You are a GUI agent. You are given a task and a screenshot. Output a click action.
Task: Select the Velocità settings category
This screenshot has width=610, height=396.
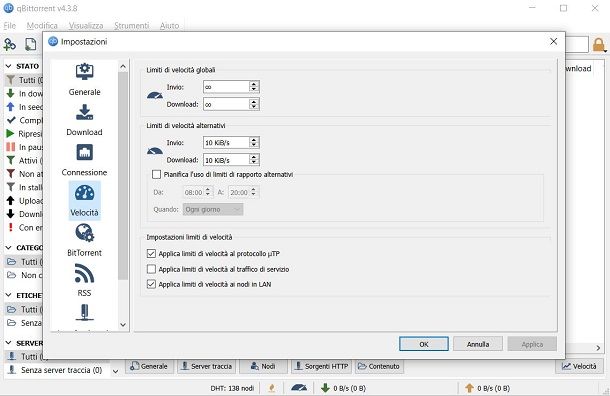84,200
